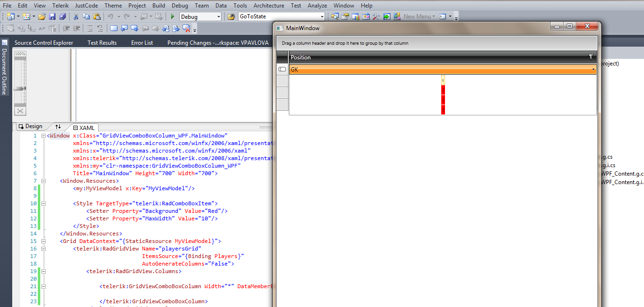Viewport: 644px width, 307px height.
Task: Cut selection with the scissors icon
Action: tap(76, 16)
